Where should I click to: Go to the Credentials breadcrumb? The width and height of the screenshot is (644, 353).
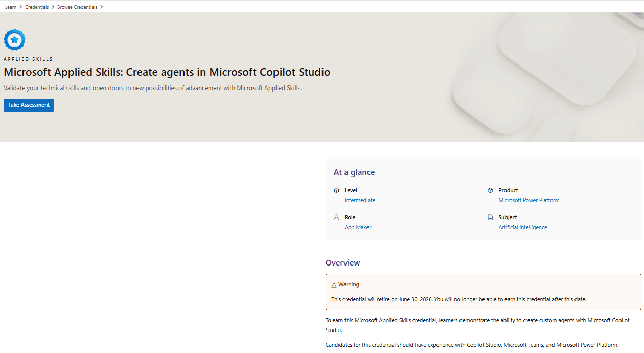coord(37,7)
